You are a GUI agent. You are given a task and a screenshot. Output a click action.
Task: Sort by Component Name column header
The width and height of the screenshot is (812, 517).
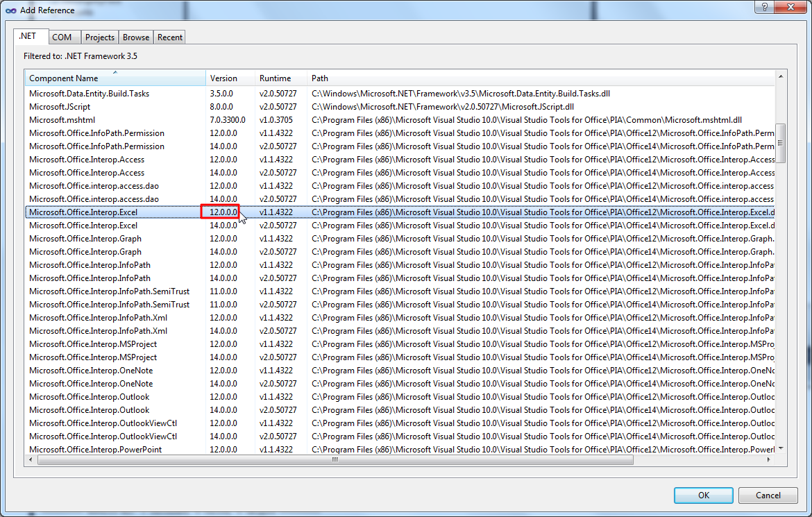[115, 78]
